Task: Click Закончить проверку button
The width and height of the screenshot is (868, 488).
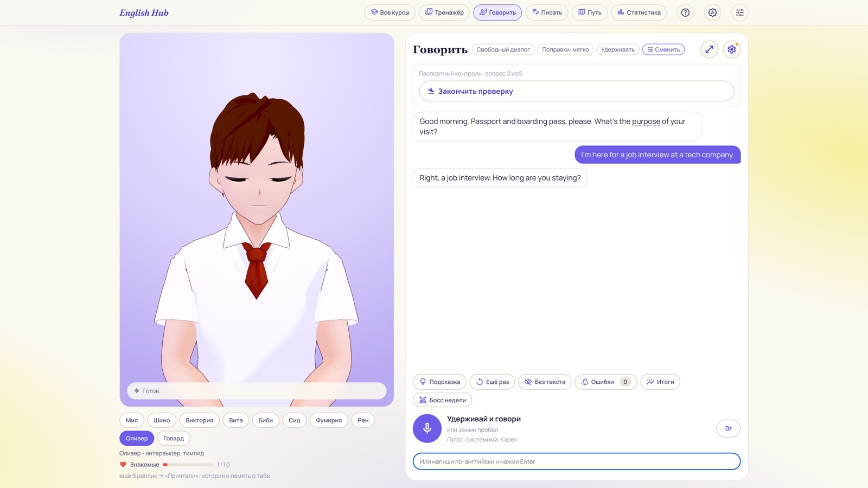Action: click(x=577, y=91)
